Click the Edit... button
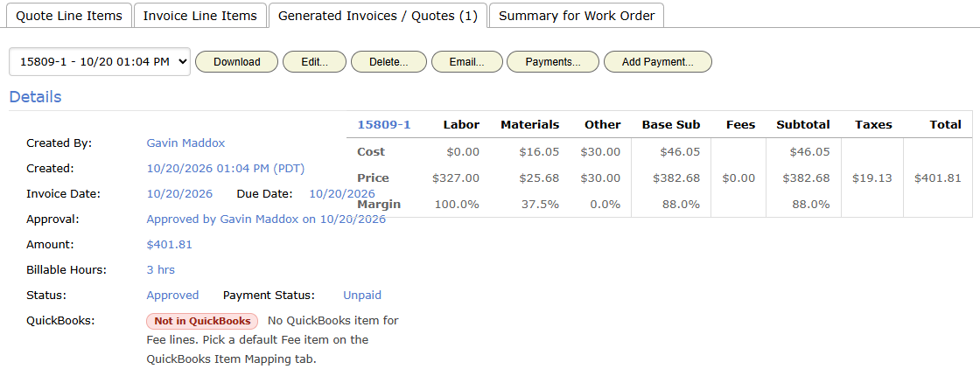980x376 pixels. (314, 62)
